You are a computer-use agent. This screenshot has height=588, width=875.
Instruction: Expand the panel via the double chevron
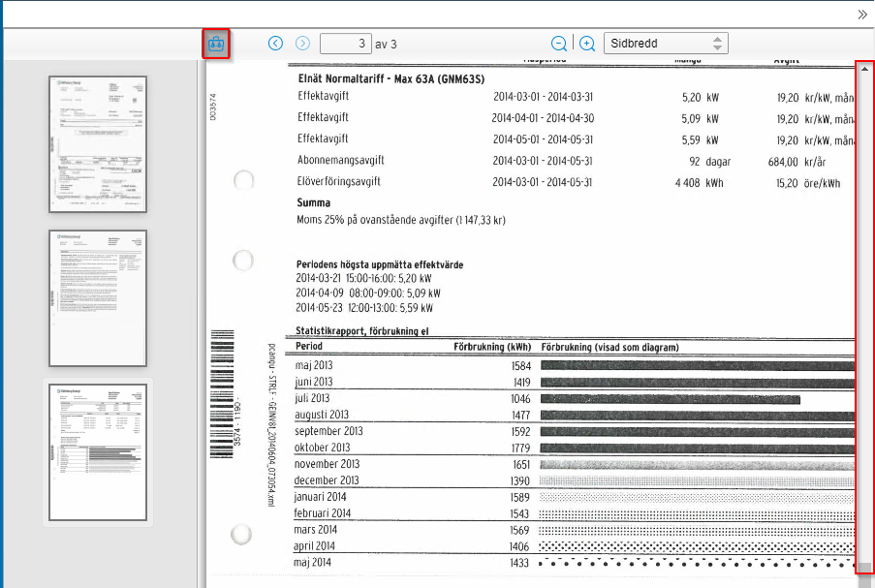click(862, 15)
